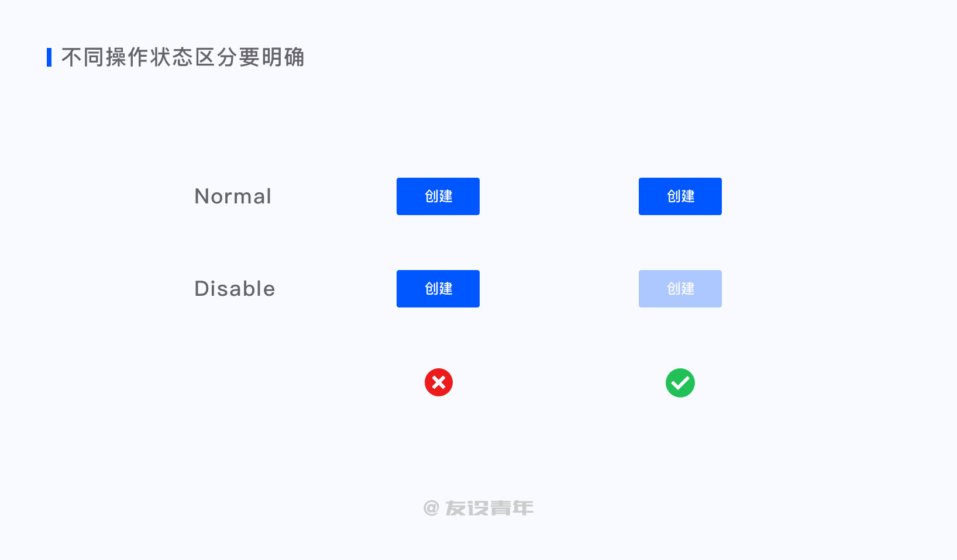The width and height of the screenshot is (957, 560).
Task: Click the 不同 characters at the heading's start
Action: (83, 57)
